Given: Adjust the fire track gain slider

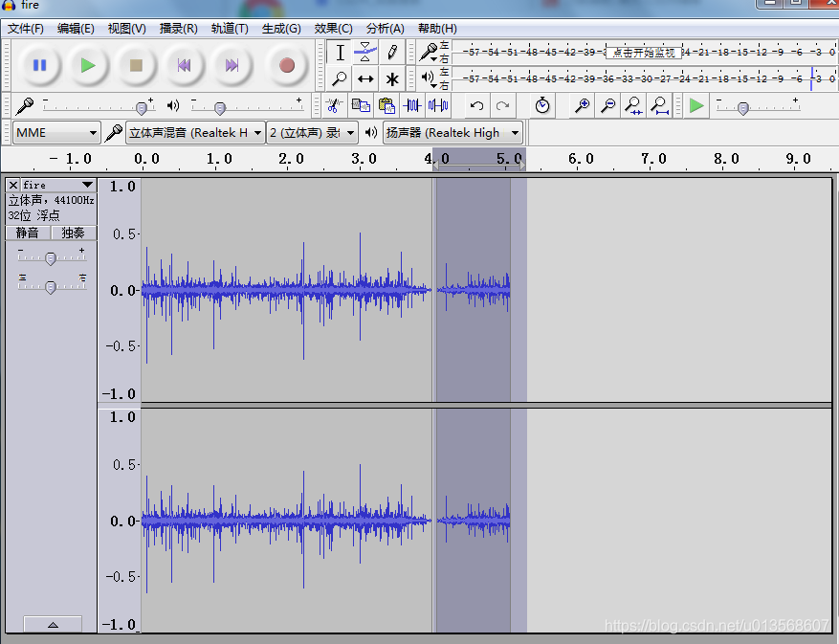Looking at the screenshot, I should 52,257.
